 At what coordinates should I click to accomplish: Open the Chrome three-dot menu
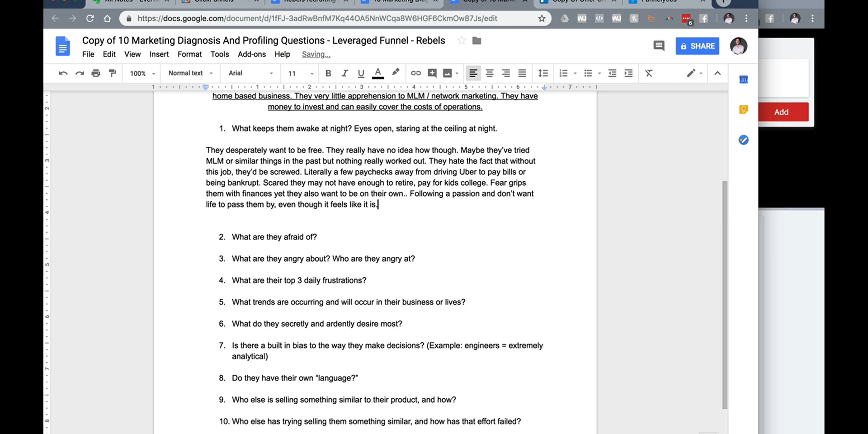[x=746, y=19]
